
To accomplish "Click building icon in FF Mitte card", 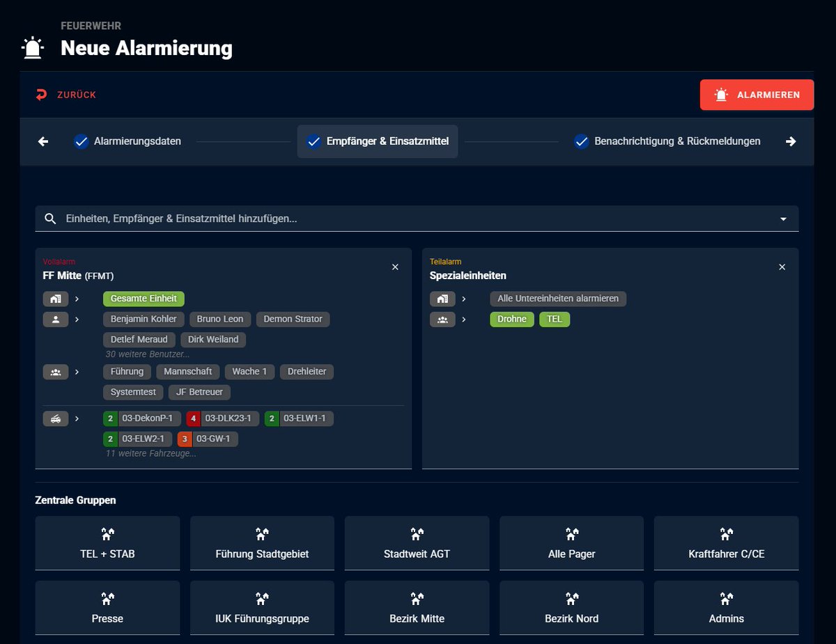I will point(56,299).
